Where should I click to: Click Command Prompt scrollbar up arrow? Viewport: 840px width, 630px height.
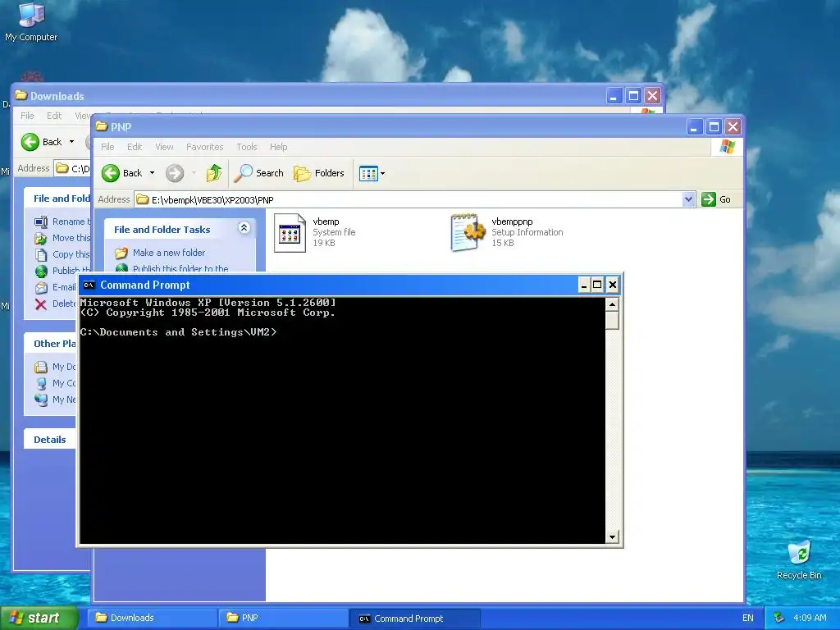click(x=612, y=304)
